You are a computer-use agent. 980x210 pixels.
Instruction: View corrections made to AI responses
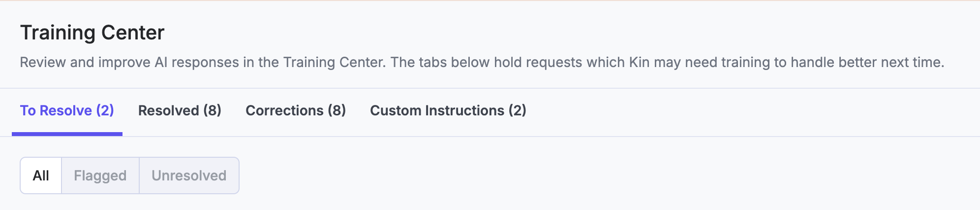296,110
